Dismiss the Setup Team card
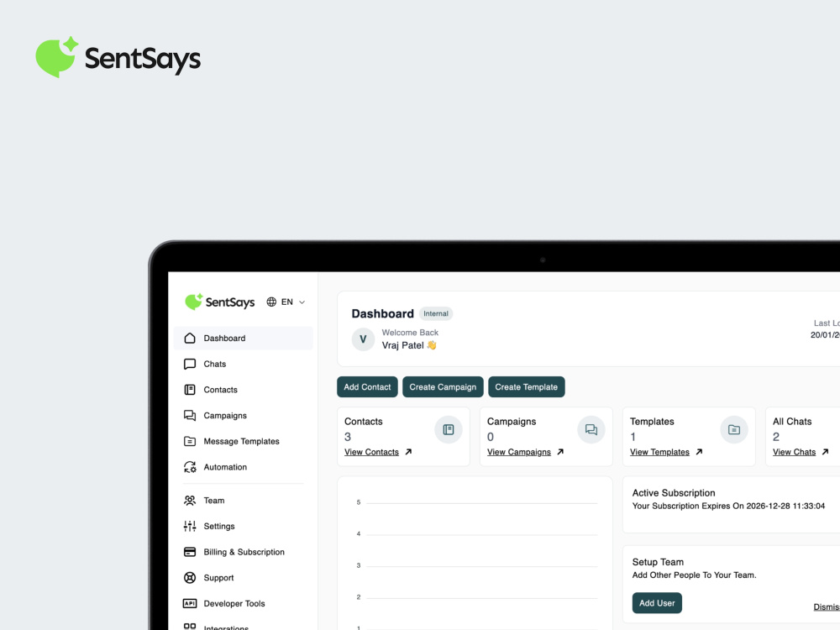This screenshot has width=840, height=630. [826, 606]
